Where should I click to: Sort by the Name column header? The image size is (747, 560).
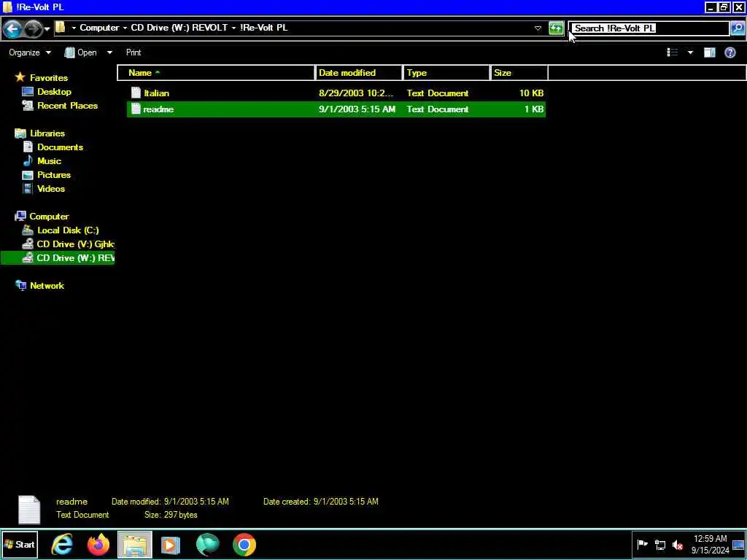[x=216, y=73]
